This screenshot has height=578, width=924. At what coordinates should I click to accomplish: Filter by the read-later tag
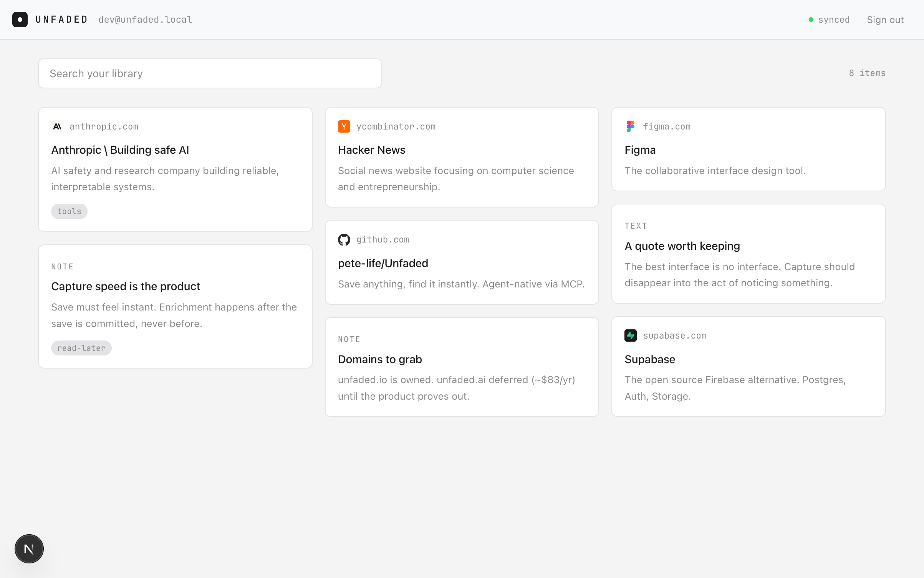(x=81, y=348)
